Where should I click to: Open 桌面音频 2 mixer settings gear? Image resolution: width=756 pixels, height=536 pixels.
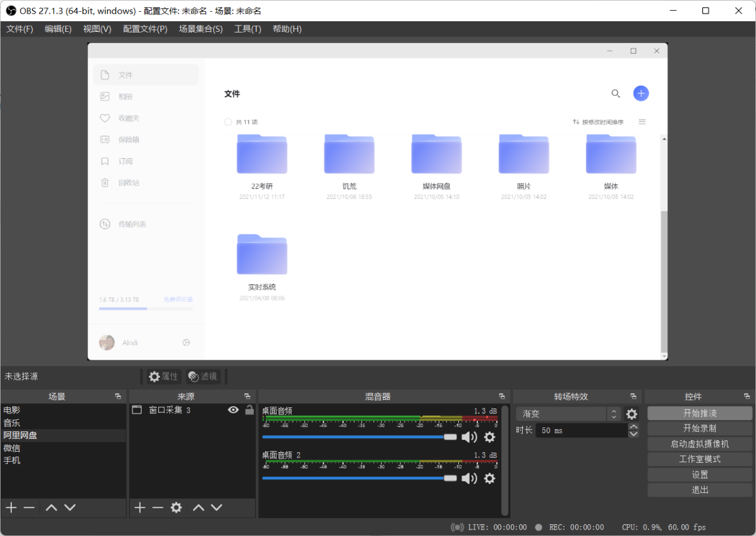tap(490, 478)
